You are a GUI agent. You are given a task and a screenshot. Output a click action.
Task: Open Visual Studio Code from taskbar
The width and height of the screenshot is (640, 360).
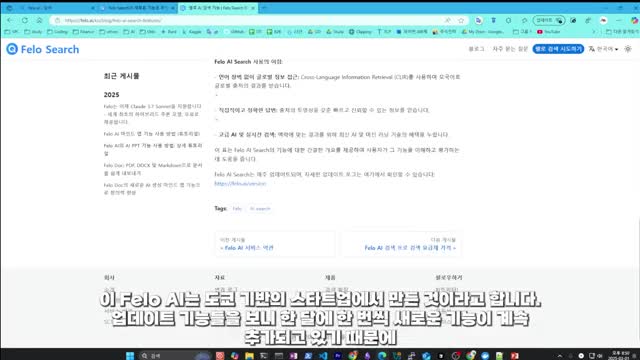click(323, 356)
